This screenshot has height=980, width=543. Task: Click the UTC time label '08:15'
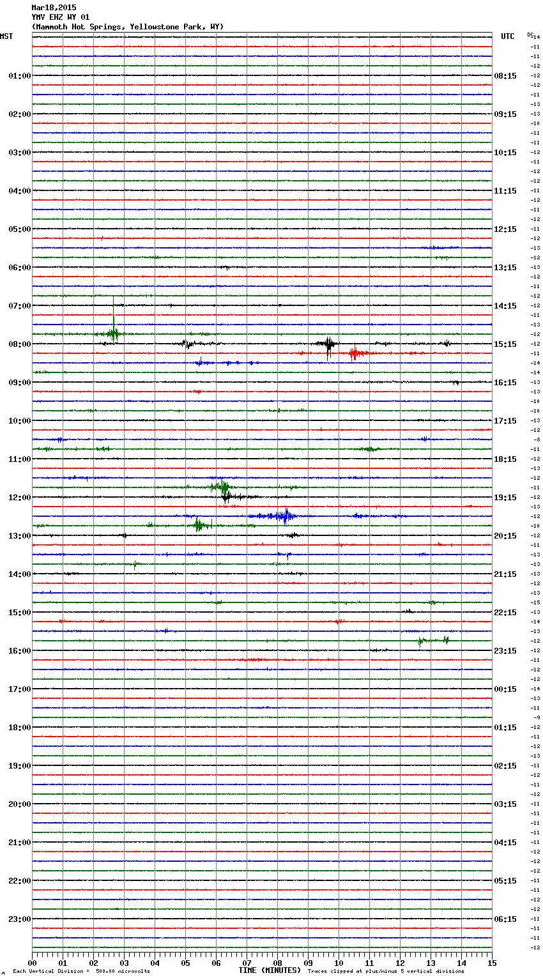tap(505, 76)
